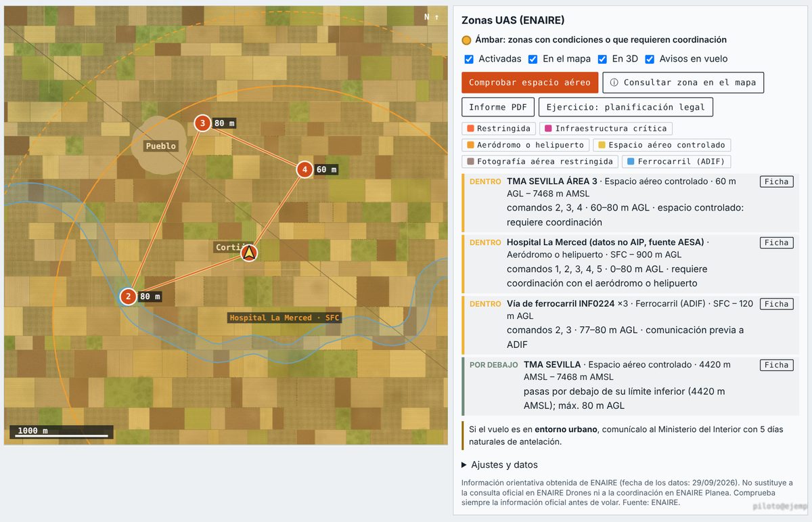Click the Aeródromo o helipuerto legend chip

click(x=525, y=145)
